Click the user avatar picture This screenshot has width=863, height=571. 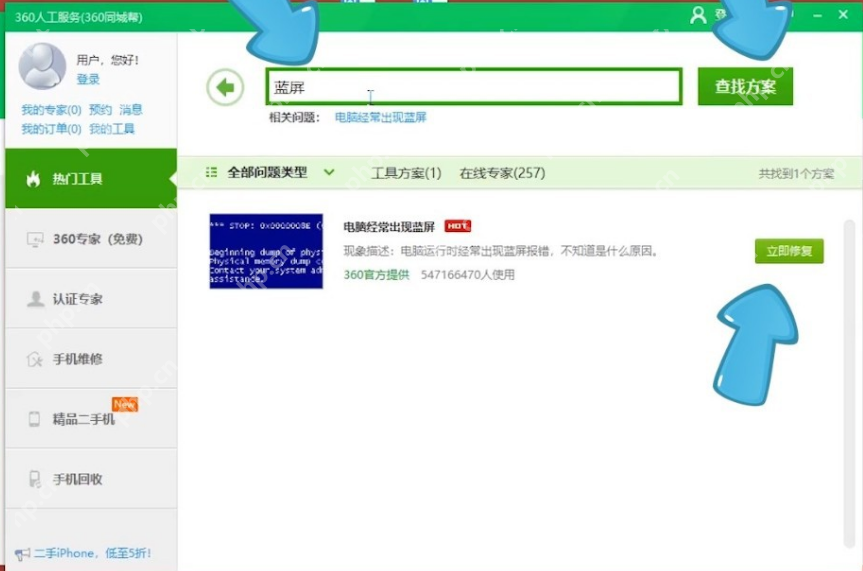click(42, 66)
